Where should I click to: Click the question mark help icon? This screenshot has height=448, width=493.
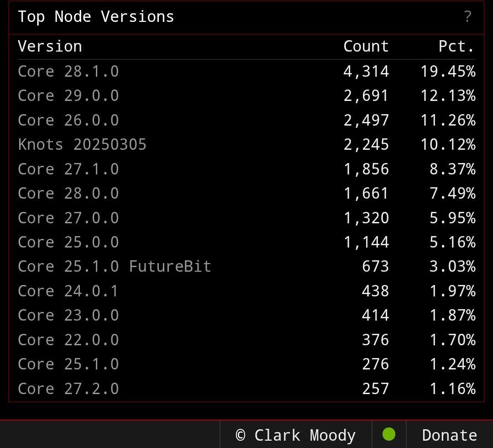point(467,16)
